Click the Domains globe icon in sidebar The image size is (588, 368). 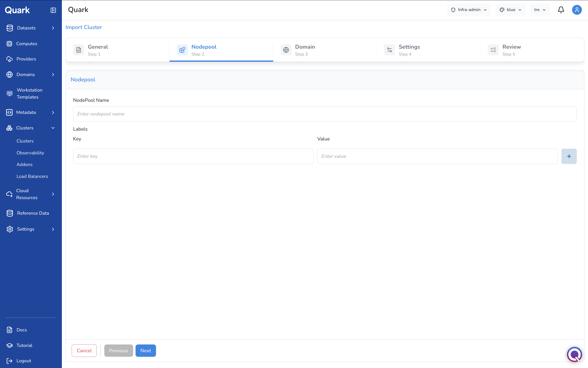[9, 74]
